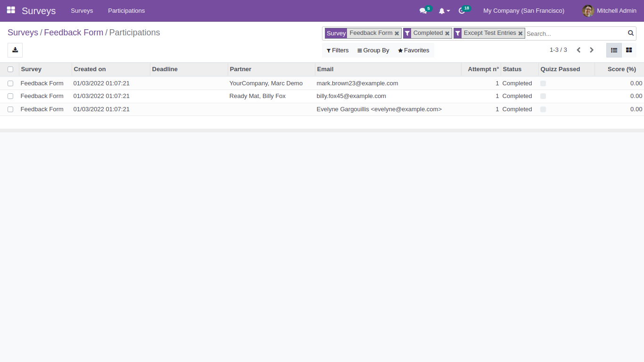Click the Mitchell Admin avatar
The image size is (644, 362).
point(588,10)
